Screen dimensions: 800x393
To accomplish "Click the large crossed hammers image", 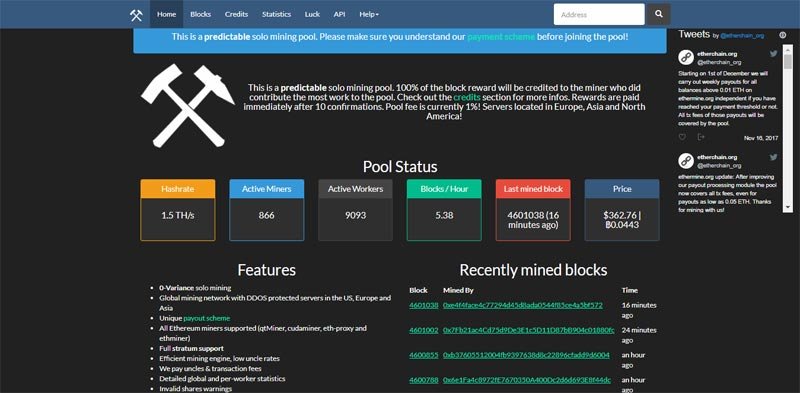I will pyautogui.click(x=187, y=106).
